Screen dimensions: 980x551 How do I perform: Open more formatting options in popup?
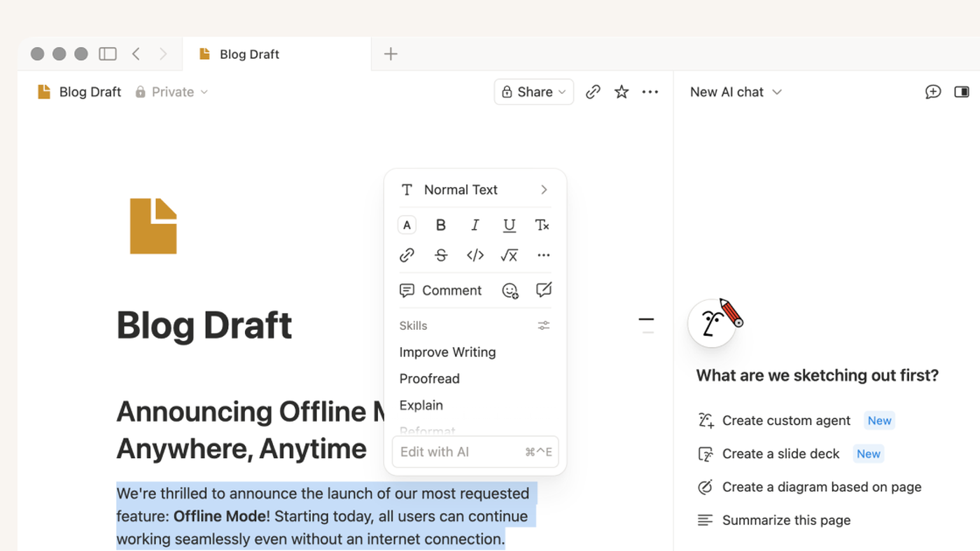pos(543,256)
